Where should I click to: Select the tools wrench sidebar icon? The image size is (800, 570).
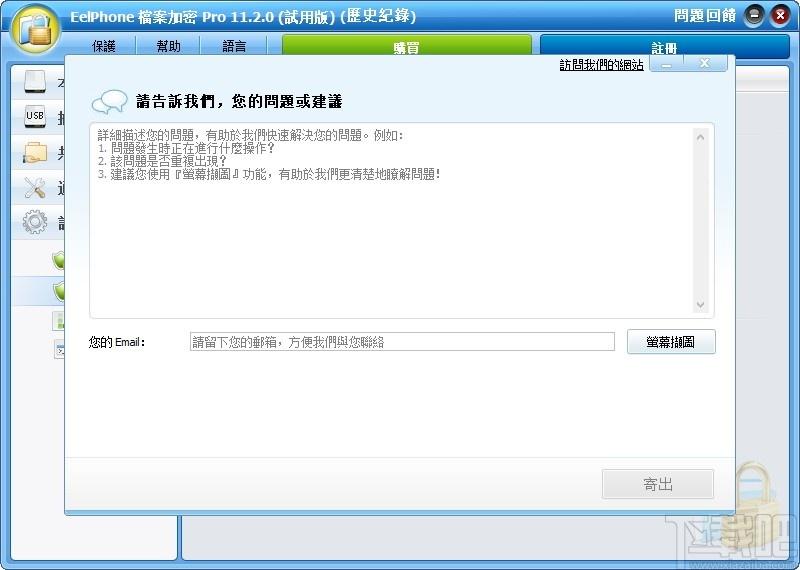tap(35, 188)
